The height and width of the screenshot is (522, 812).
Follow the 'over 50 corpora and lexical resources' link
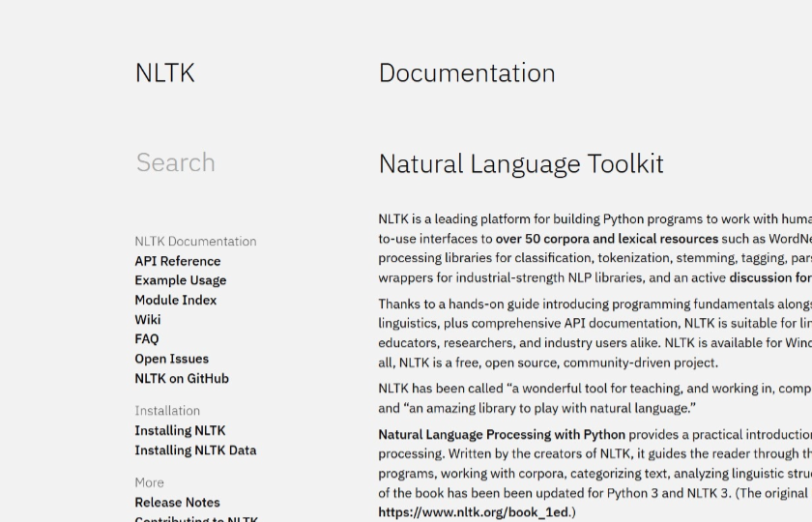tap(607, 239)
